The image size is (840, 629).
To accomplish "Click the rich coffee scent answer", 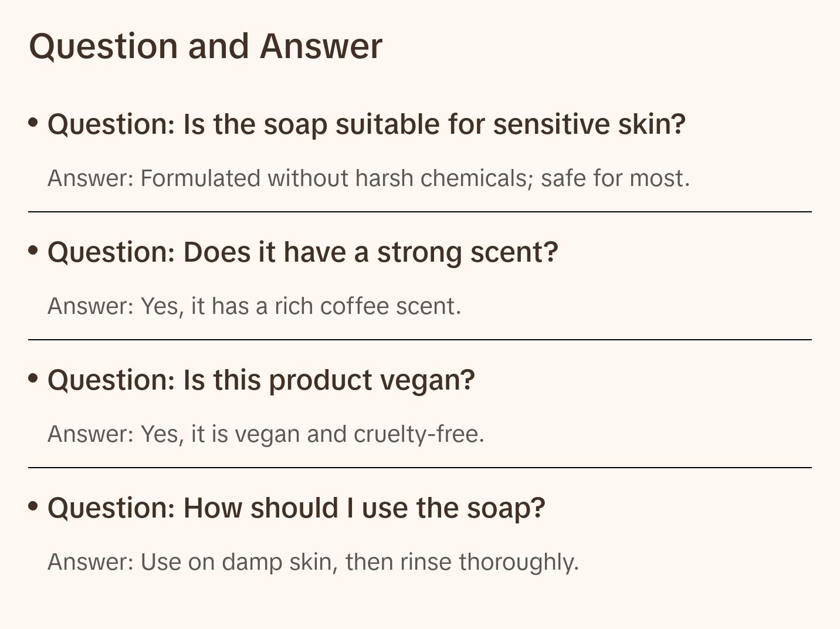I will tap(254, 306).
